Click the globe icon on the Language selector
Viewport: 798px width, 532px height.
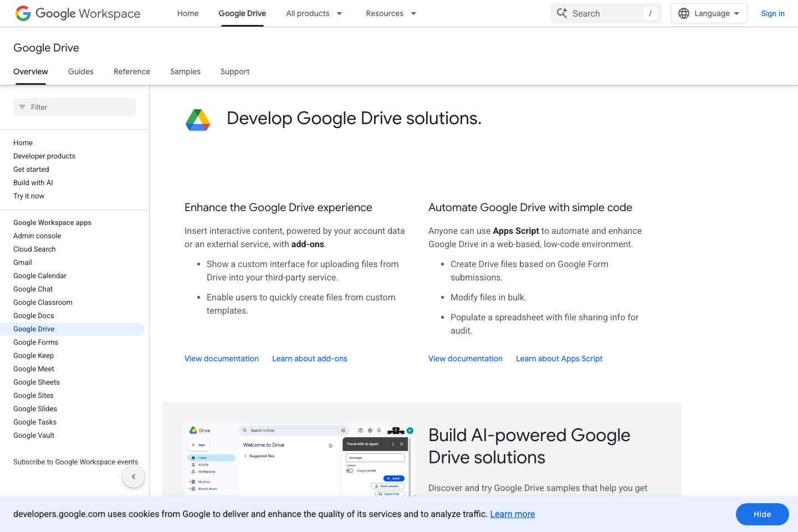[683, 13]
